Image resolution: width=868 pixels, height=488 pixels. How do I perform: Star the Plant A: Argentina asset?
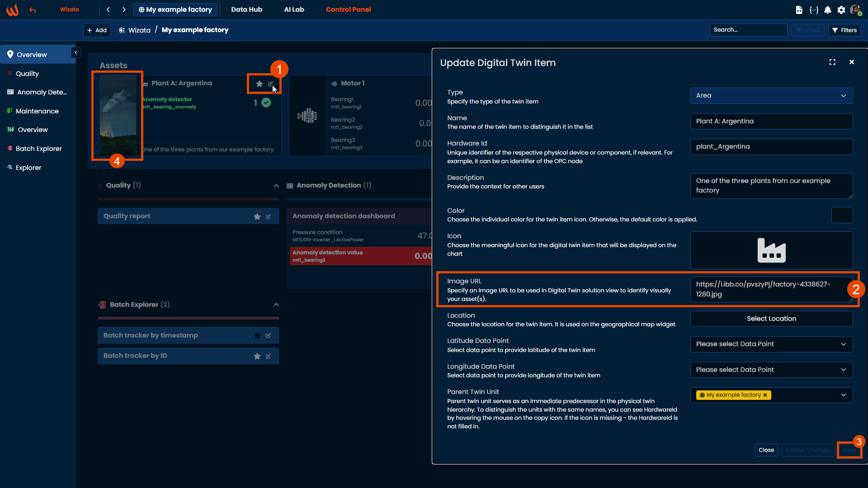pos(259,84)
